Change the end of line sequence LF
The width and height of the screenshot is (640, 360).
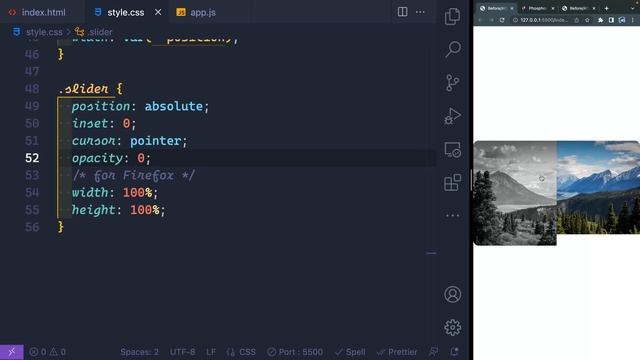[211, 352]
